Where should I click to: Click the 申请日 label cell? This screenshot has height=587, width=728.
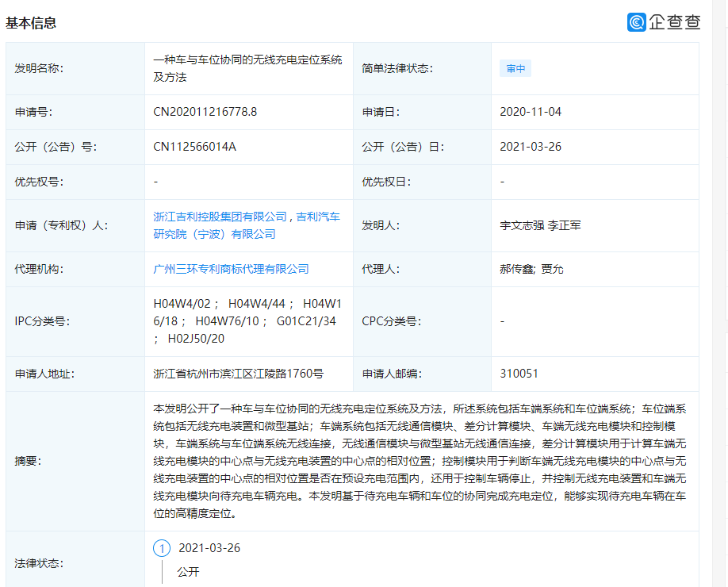click(x=422, y=112)
